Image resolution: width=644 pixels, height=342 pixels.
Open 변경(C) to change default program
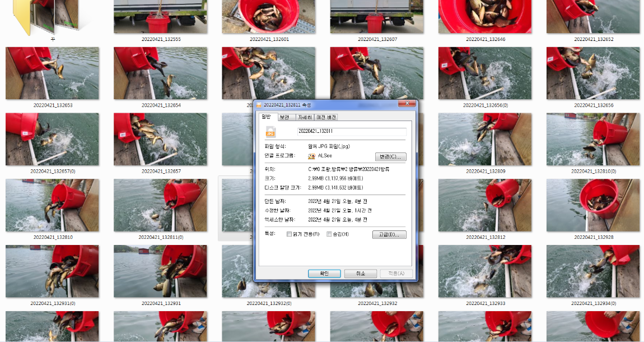pyautogui.click(x=390, y=156)
